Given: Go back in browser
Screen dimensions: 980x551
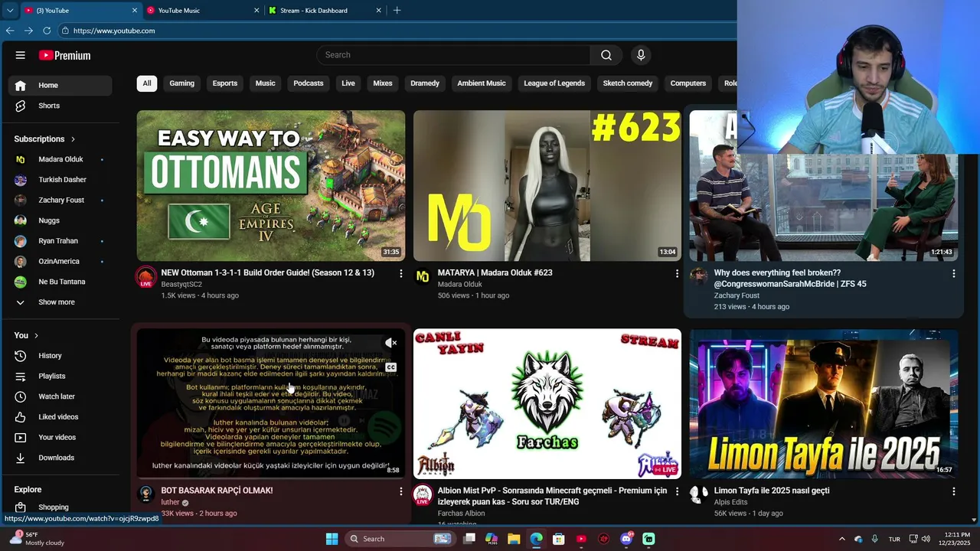Looking at the screenshot, I should coord(10,31).
